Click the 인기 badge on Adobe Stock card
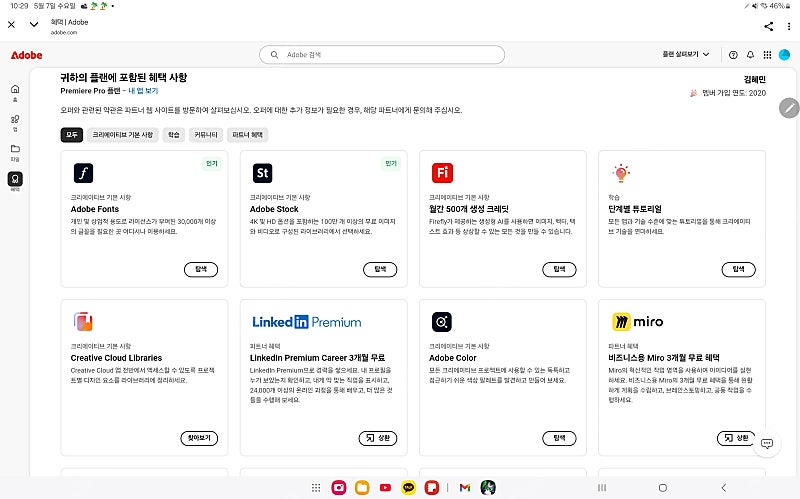800x499 pixels. pos(391,164)
